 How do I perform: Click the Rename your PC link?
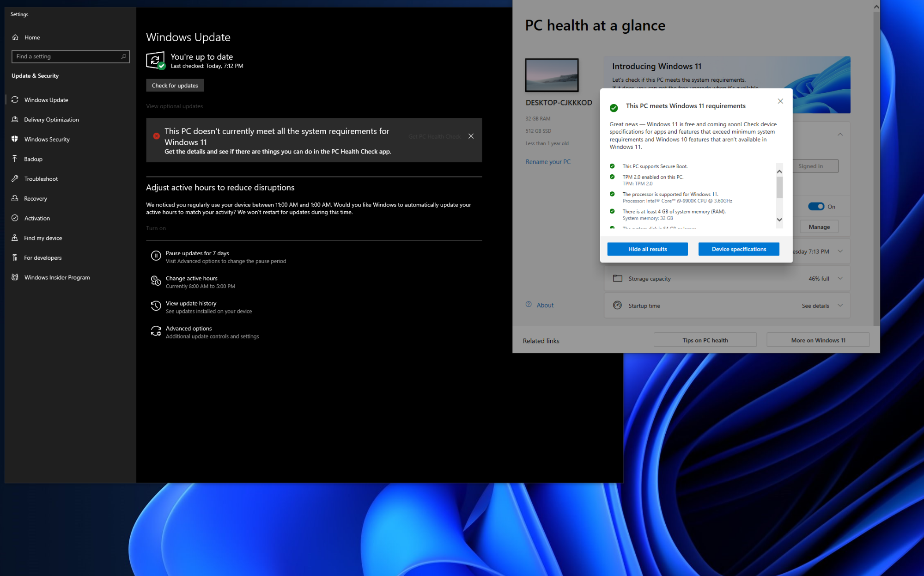[547, 162]
